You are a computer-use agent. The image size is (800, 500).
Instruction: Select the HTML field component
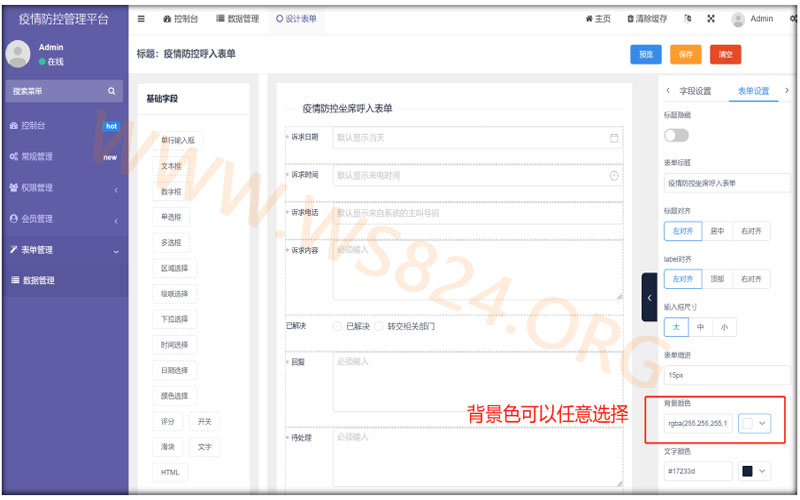(x=170, y=472)
